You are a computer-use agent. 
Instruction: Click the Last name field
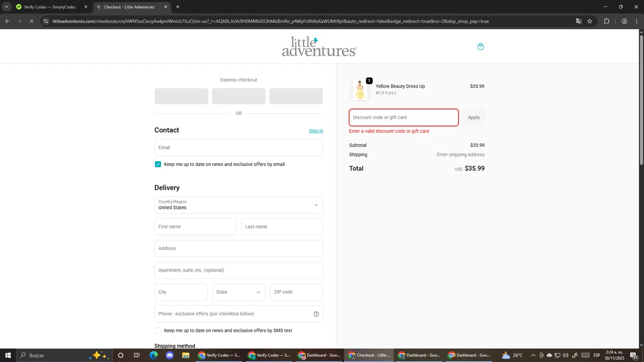point(282,227)
